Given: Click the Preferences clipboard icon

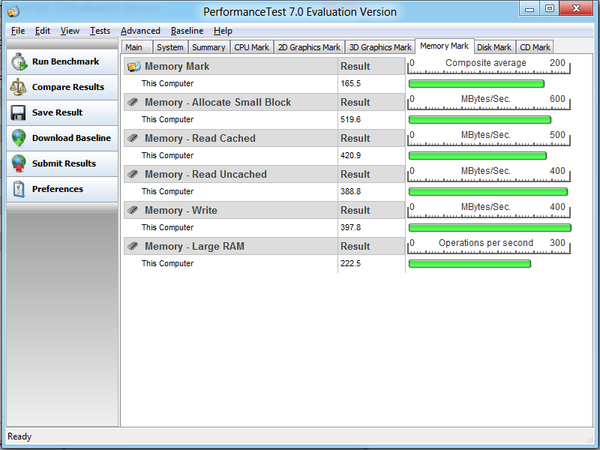Looking at the screenshot, I should pos(19,189).
